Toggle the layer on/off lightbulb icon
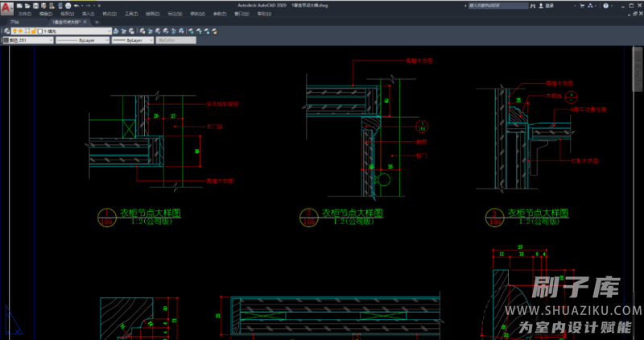 click(x=14, y=31)
